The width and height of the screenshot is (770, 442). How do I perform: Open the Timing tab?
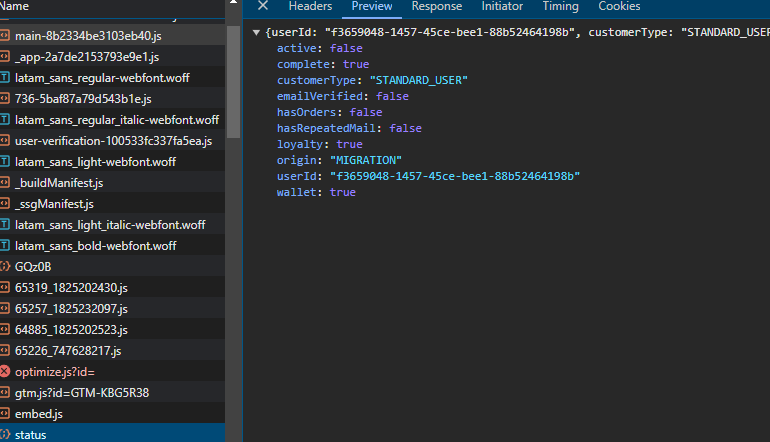pyautogui.click(x=560, y=6)
